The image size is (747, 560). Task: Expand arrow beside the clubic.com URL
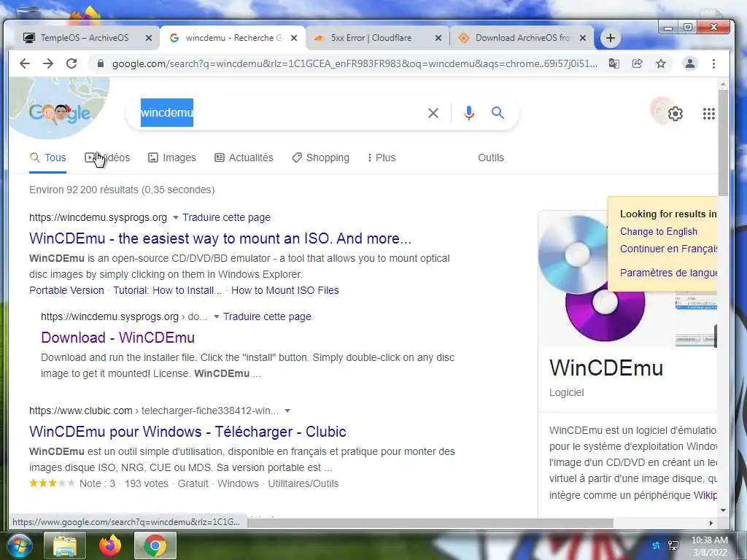click(287, 411)
